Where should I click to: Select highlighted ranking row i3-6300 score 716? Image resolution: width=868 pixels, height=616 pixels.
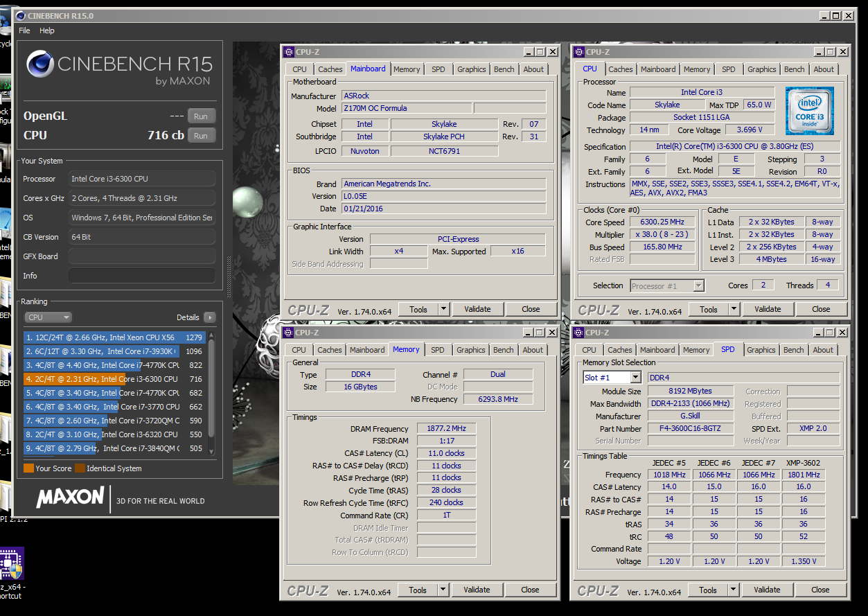point(114,379)
